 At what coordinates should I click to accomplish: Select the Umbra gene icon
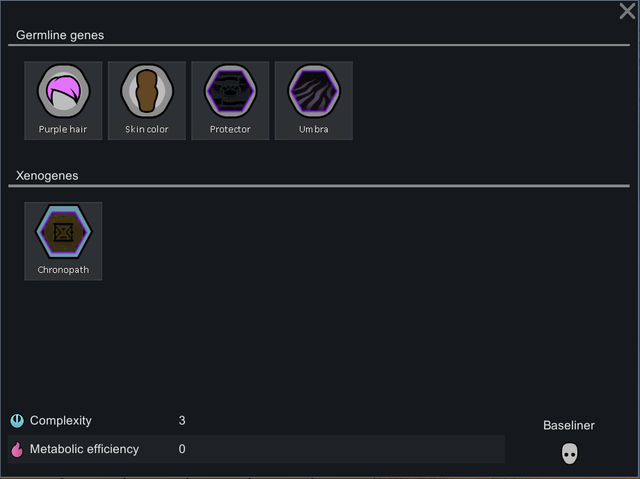point(314,91)
